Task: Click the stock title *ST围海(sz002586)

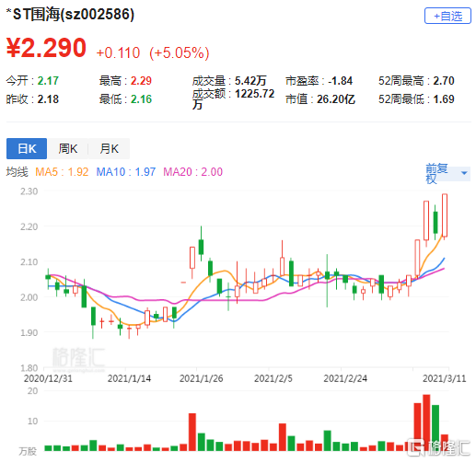Action: pos(70,15)
